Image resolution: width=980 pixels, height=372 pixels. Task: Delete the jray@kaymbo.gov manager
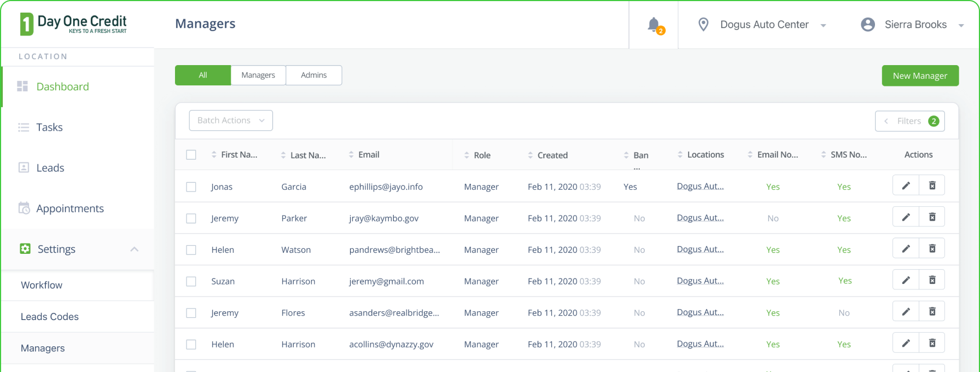coord(932,217)
